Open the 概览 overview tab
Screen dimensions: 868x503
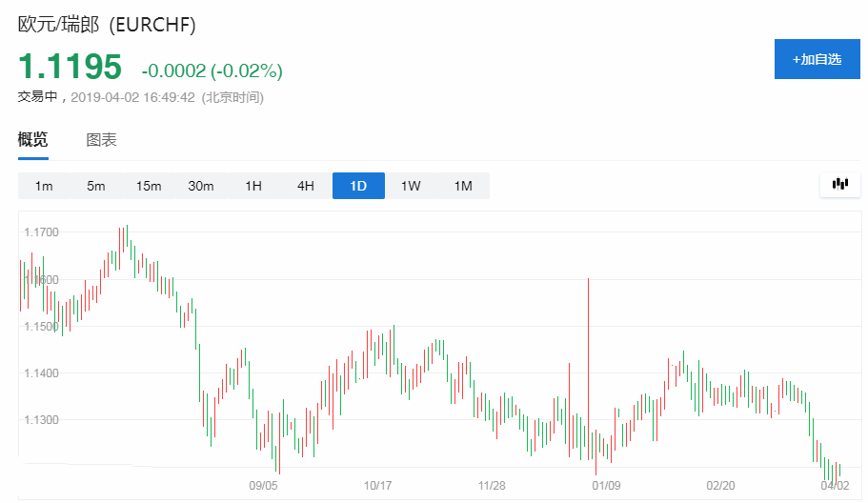32,140
